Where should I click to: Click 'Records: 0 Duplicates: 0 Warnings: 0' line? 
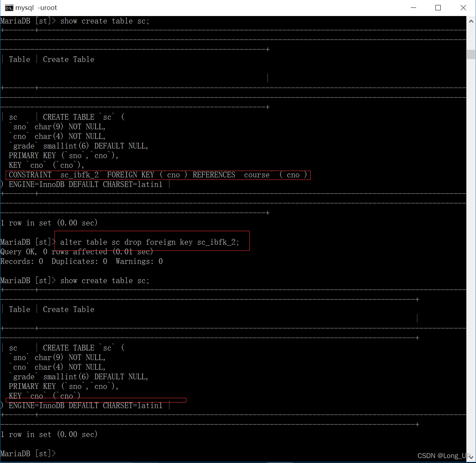[82, 261]
